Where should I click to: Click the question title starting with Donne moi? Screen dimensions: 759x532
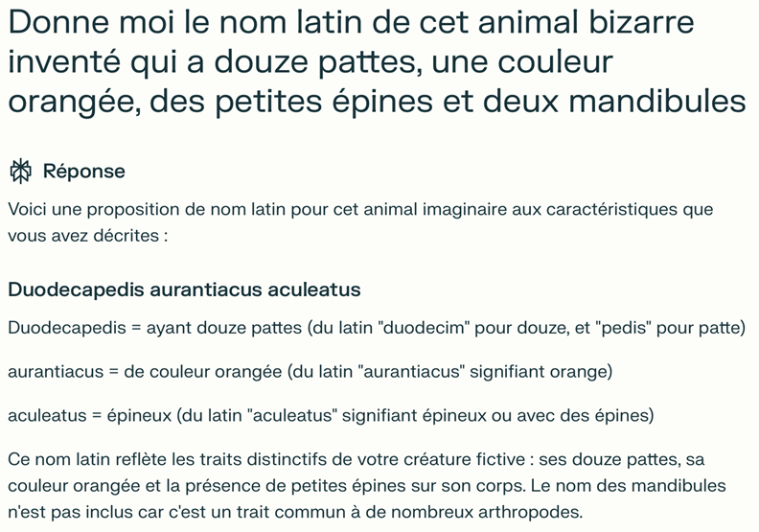377,61
